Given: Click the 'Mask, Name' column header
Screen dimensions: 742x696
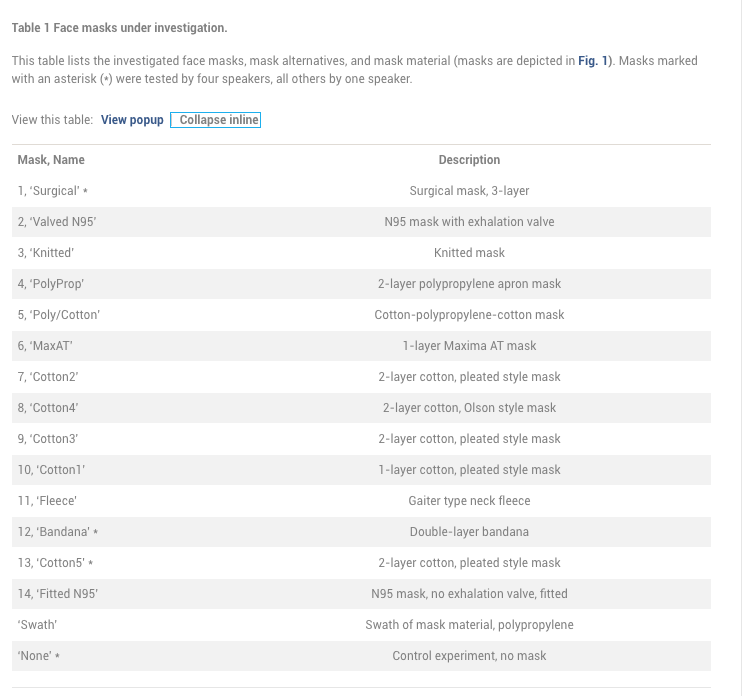Looking at the screenshot, I should click(51, 160).
